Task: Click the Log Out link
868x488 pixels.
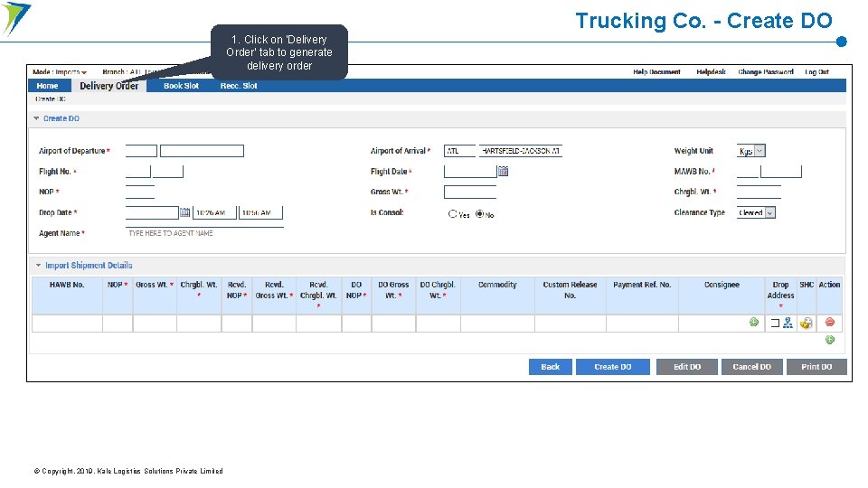Action: pos(817,72)
